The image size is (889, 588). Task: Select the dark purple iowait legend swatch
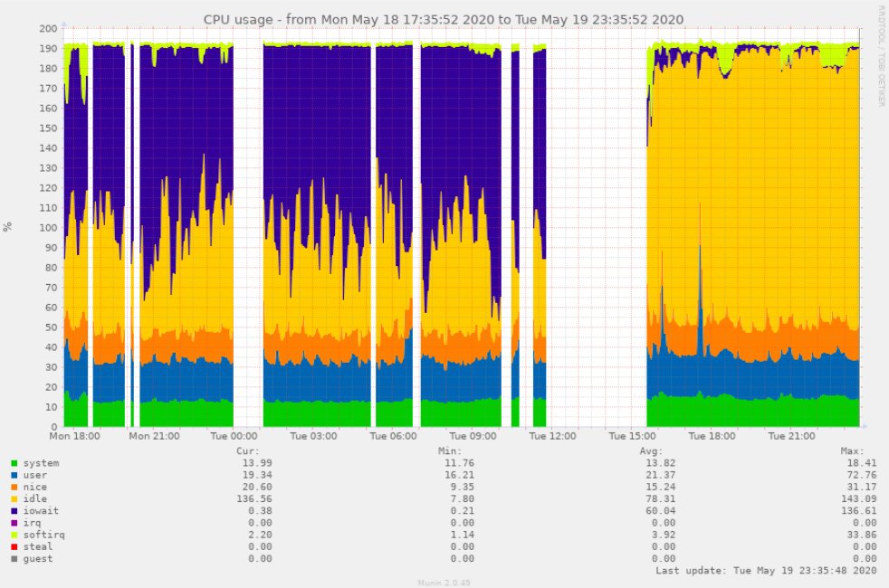14,511
